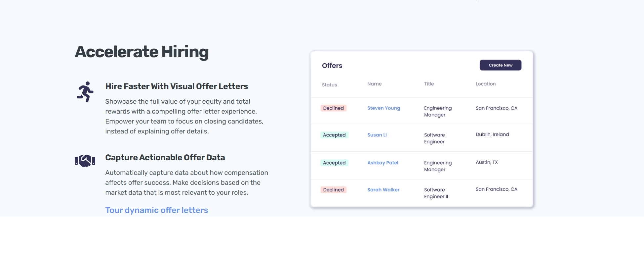Open Ashkay Patel's offer
Screen dimensions: 644x257
click(382, 163)
